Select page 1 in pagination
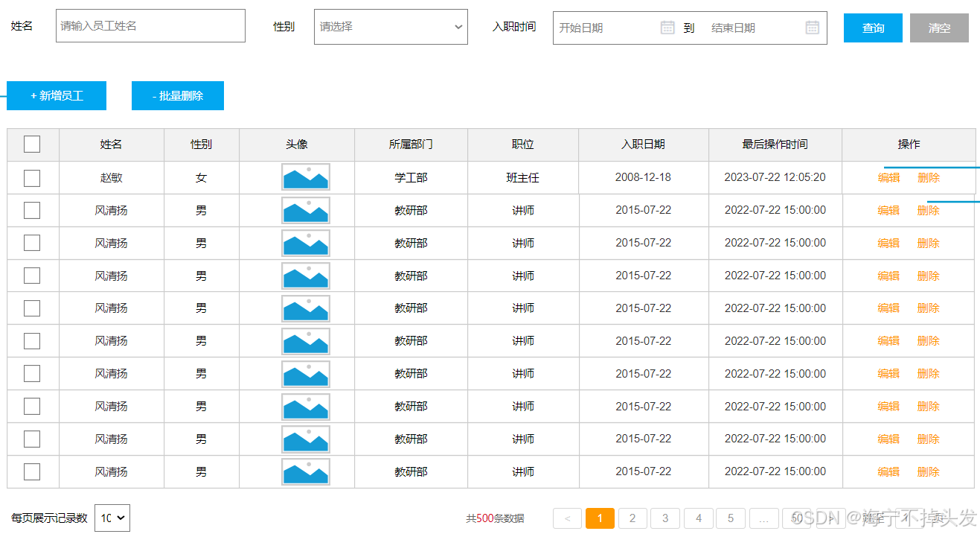This screenshot has height=534, width=980. point(600,518)
